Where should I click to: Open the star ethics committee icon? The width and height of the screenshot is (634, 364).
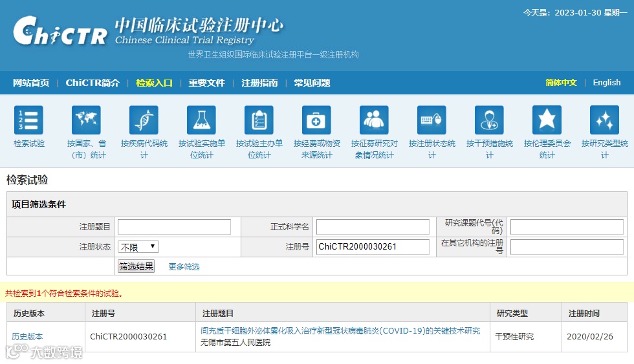coord(547,120)
